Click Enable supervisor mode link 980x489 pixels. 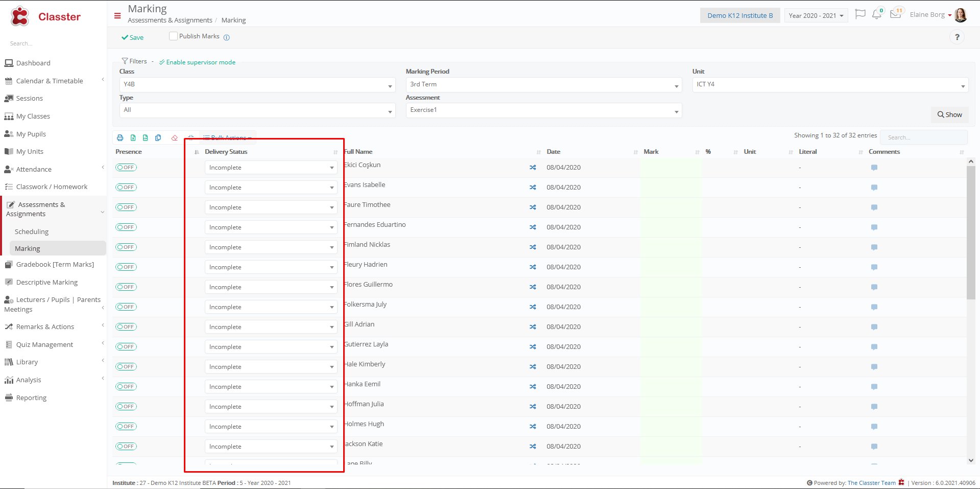click(x=197, y=62)
